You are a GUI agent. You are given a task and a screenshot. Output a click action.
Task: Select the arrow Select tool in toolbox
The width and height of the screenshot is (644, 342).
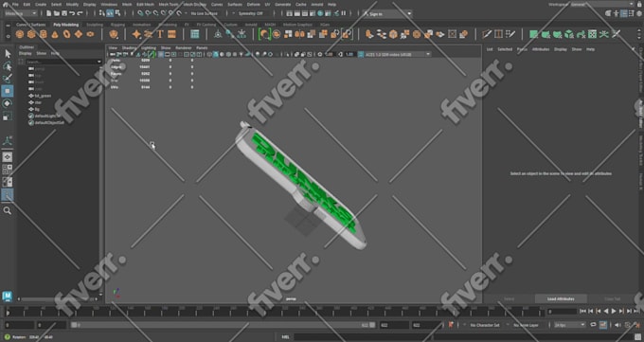tap(8, 54)
